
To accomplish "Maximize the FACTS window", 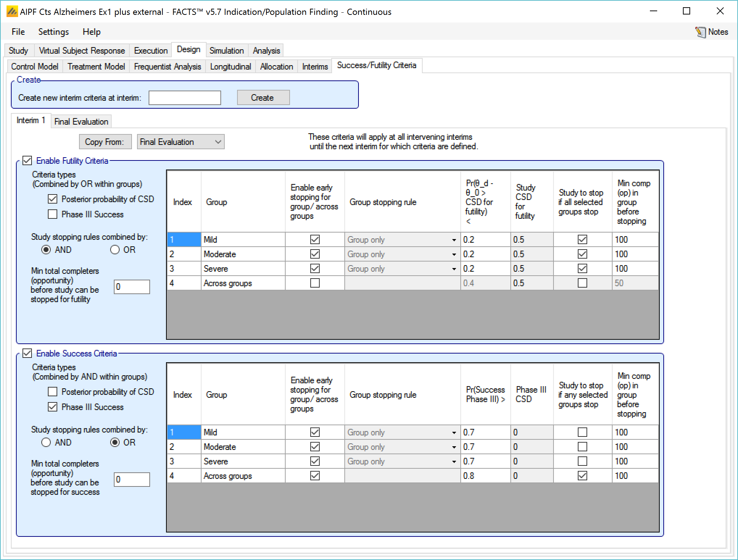I will [686, 11].
